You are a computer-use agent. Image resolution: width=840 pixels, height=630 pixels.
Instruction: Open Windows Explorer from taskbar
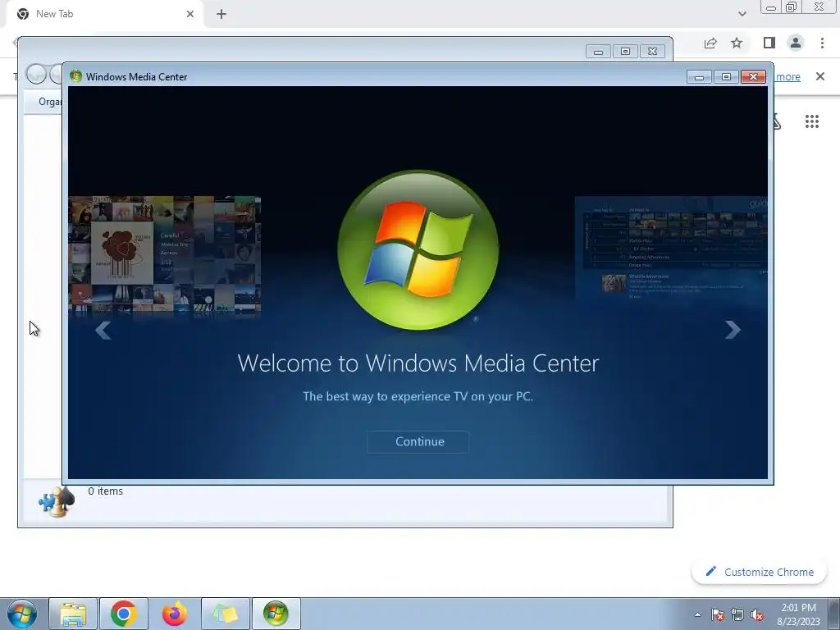click(73, 614)
